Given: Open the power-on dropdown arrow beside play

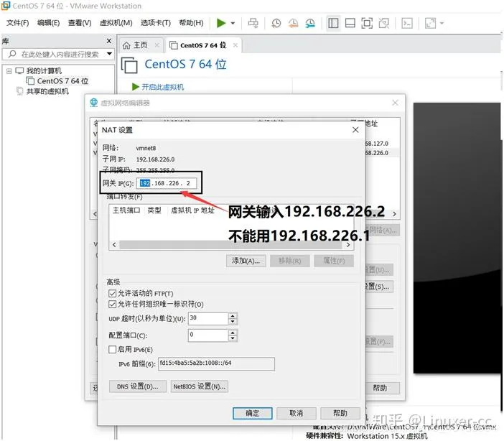Looking at the screenshot, I should coord(234,23).
